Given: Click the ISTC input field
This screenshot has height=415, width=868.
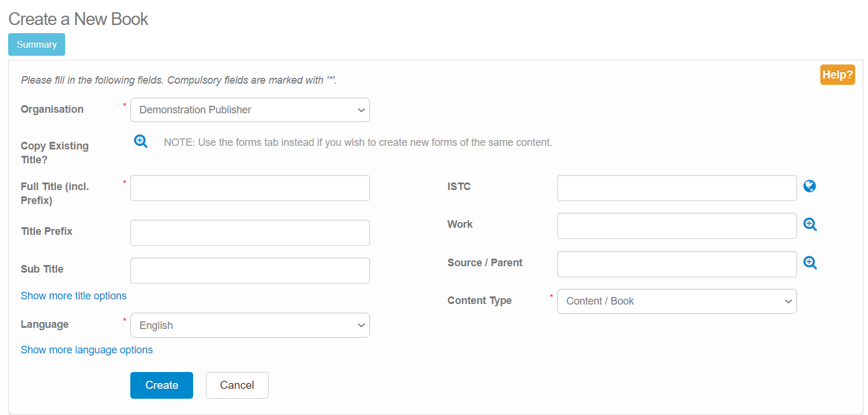Looking at the screenshot, I should point(677,188).
